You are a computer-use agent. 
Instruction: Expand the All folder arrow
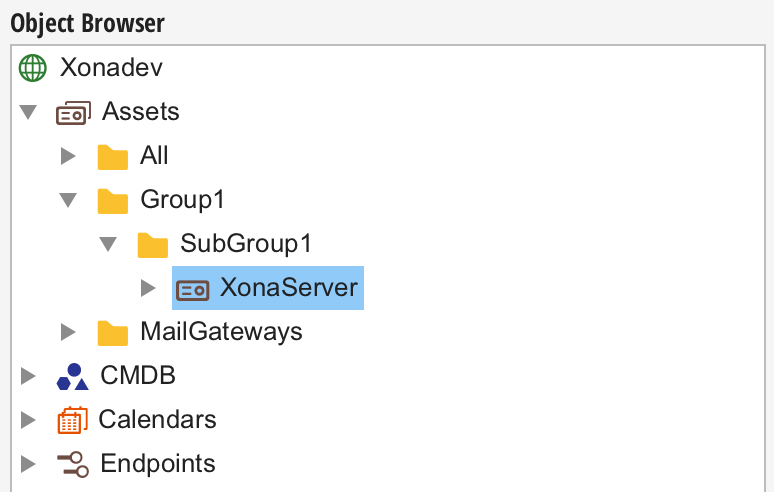point(68,156)
